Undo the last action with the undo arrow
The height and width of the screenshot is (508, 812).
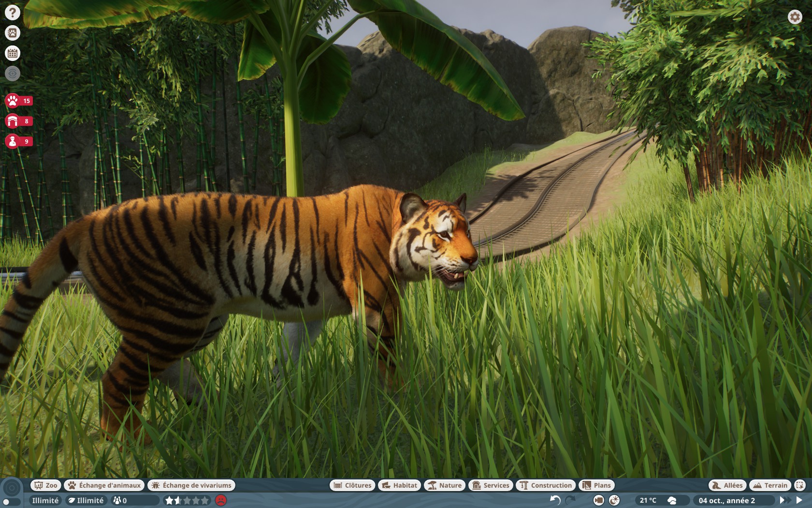tap(555, 500)
